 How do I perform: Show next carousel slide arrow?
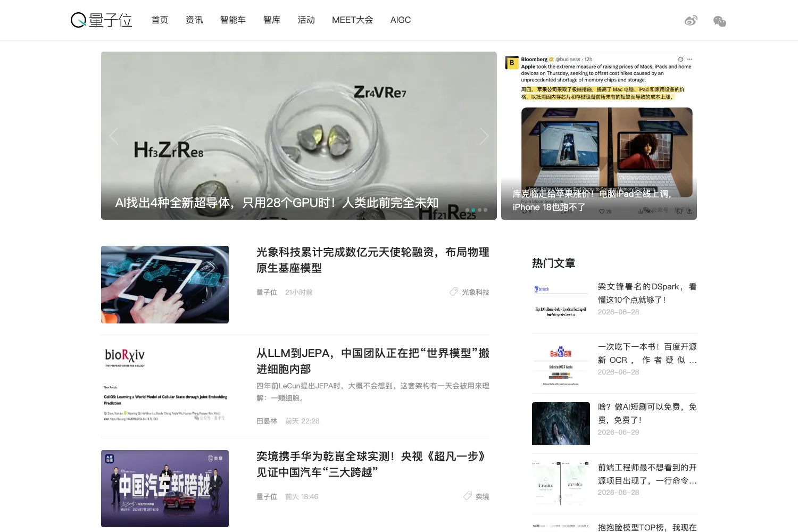pos(484,136)
